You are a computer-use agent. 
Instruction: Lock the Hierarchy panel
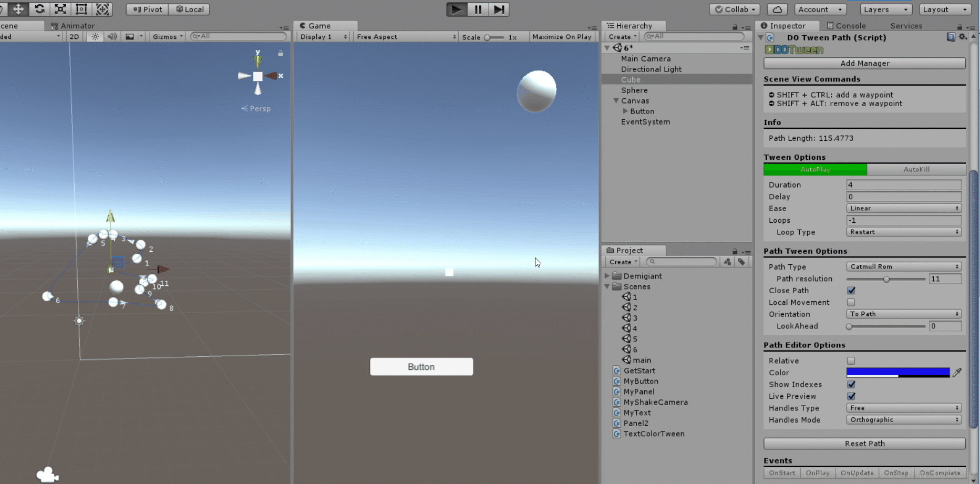tap(735, 27)
